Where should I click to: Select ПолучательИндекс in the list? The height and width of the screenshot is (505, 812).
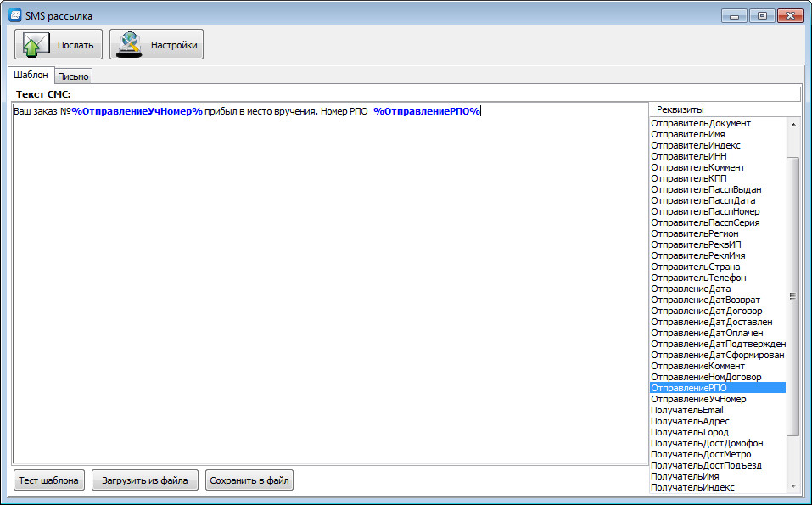(718, 487)
